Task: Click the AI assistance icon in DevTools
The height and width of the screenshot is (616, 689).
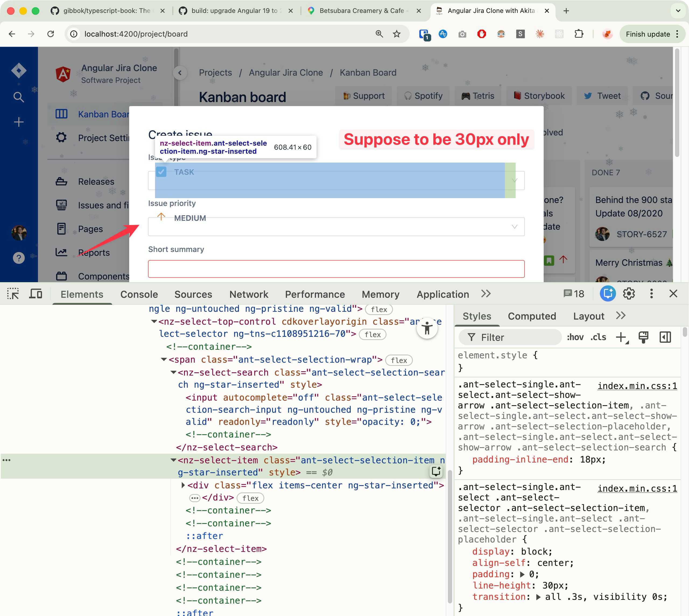Action: tap(607, 294)
